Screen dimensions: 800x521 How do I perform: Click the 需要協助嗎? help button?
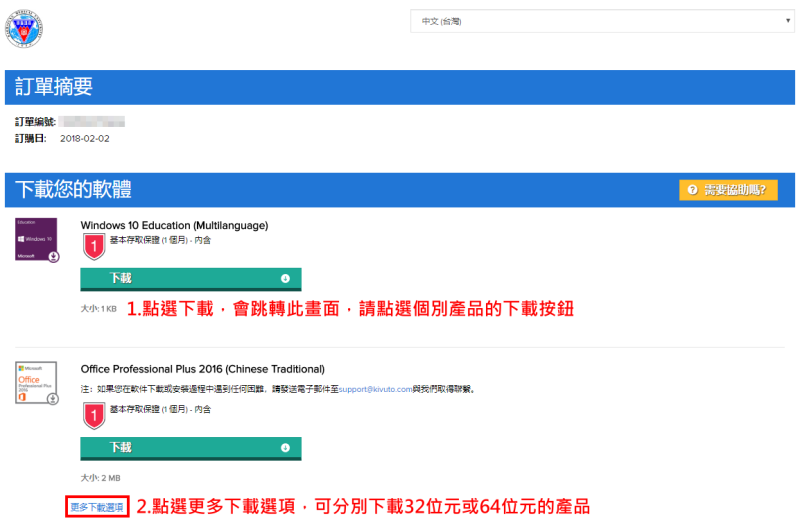[x=728, y=190]
